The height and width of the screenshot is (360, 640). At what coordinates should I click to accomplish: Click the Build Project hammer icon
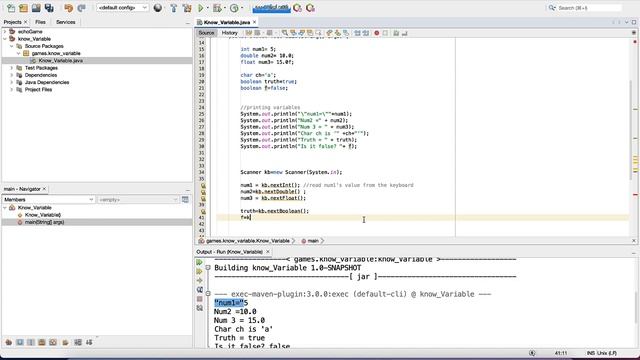(x=173, y=8)
